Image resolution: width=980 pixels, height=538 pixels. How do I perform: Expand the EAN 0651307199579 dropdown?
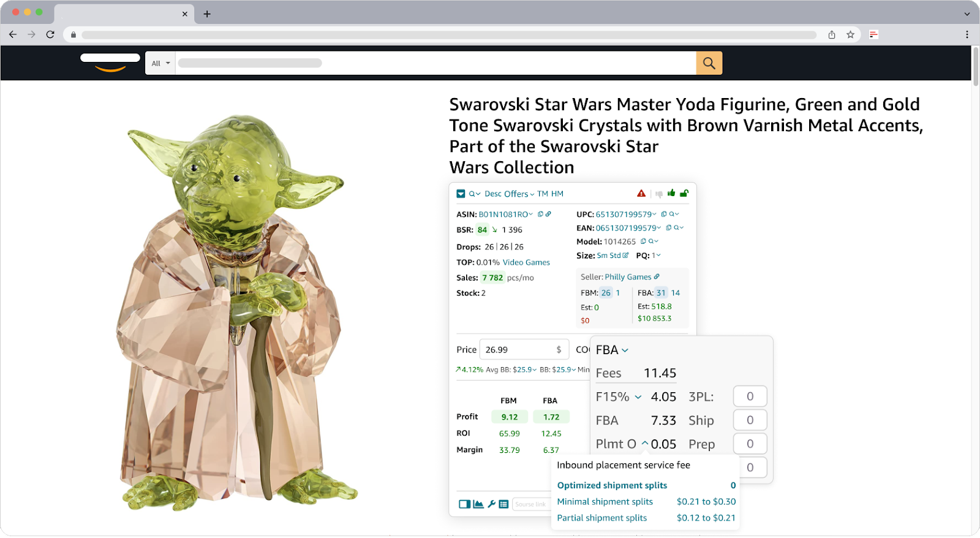click(628, 228)
